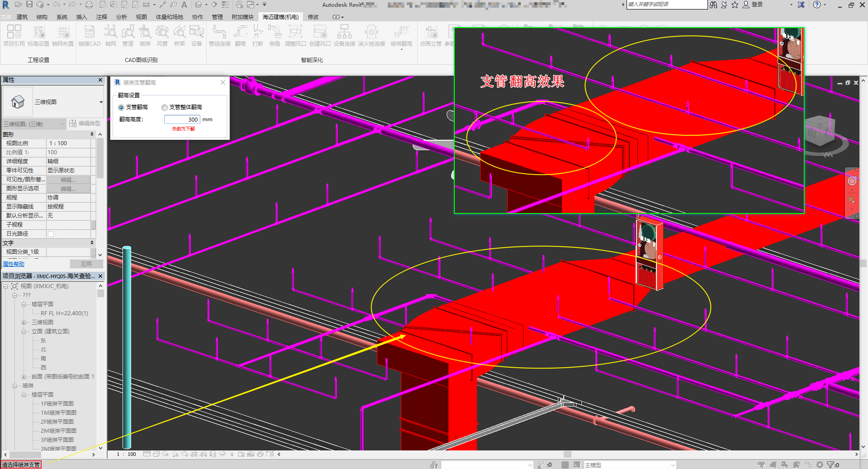Open the 轴网布置 tool
This screenshot has height=469, width=868.
[x=63, y=35]
